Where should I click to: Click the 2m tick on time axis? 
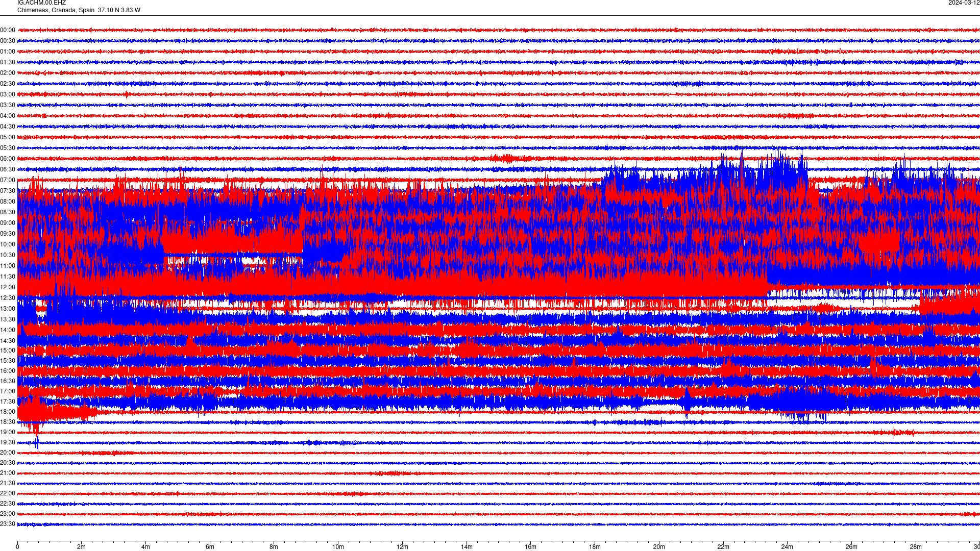(82, 547)
